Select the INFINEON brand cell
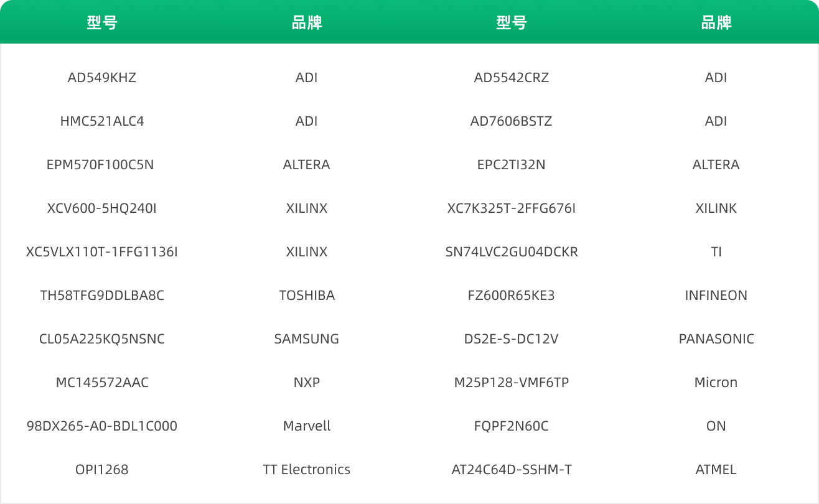819x504 pixels. pyautogui.click(x=716, y=296)
